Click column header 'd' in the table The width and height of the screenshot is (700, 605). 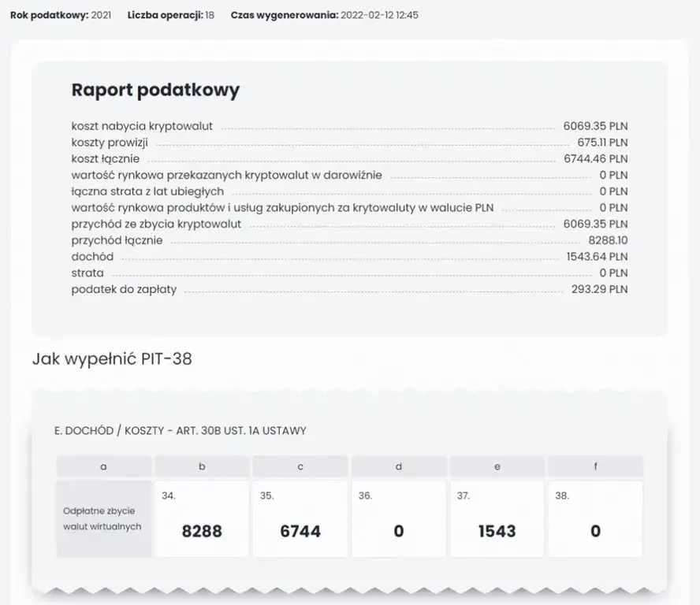coord(399,466)
